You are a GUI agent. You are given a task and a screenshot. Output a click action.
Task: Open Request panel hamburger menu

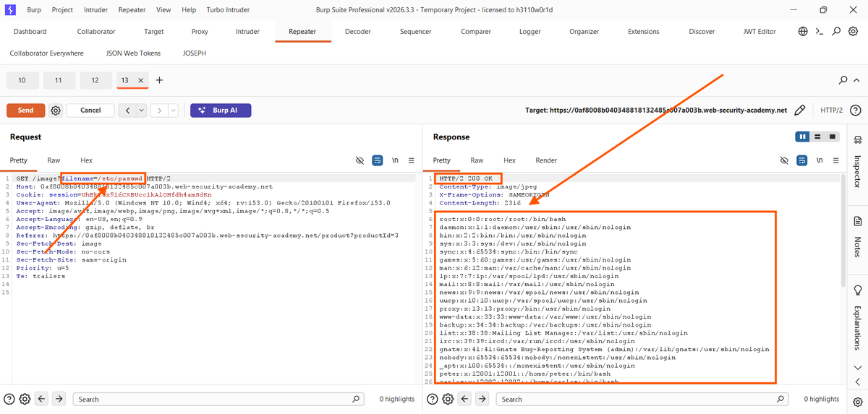click(411, 160)
